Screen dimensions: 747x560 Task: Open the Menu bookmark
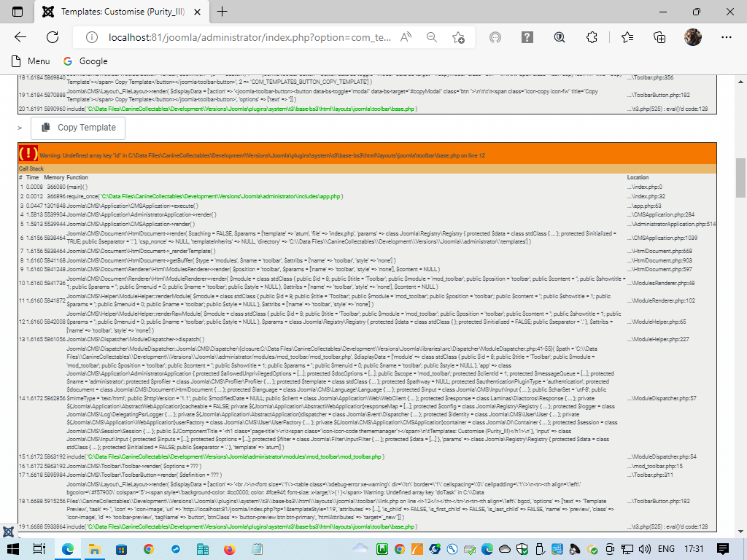pyautogui.click(x=31, y=61)
